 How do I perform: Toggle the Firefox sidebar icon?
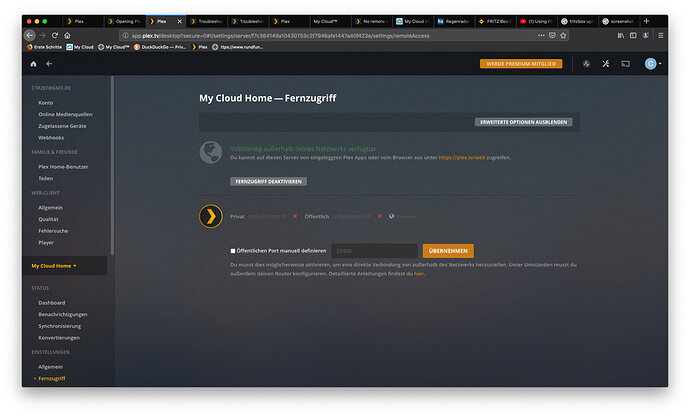point(633,35)
